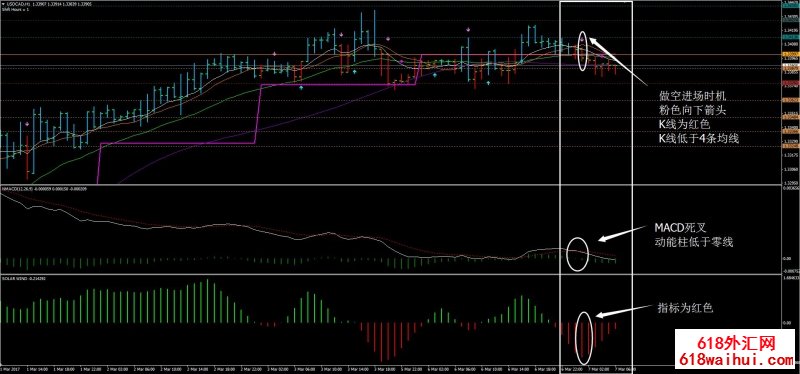Viewport: 800px width, 374px height.
Task: Click the USDCAD H1 chart title triangle
Action: point(2,4)
